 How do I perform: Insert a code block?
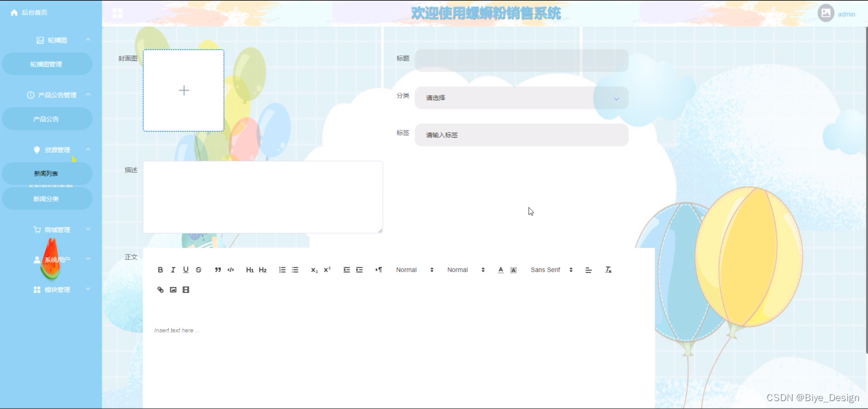click(231, 270)
